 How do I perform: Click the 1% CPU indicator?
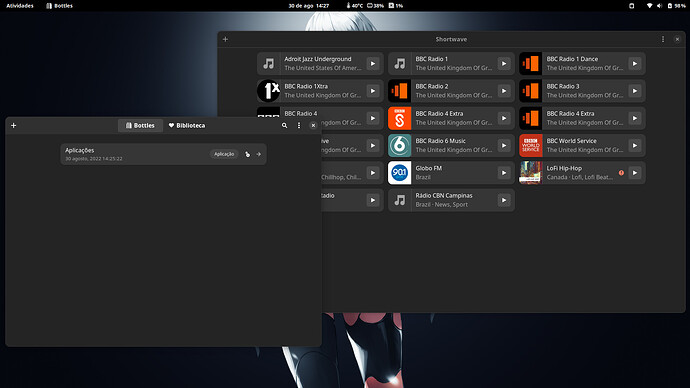tap(396, 6)
